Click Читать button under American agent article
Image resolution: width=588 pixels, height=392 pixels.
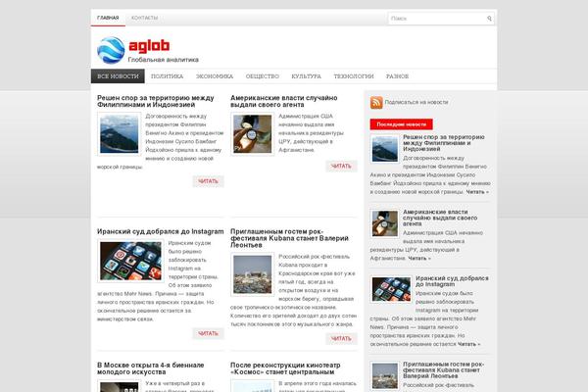(341, 166)
